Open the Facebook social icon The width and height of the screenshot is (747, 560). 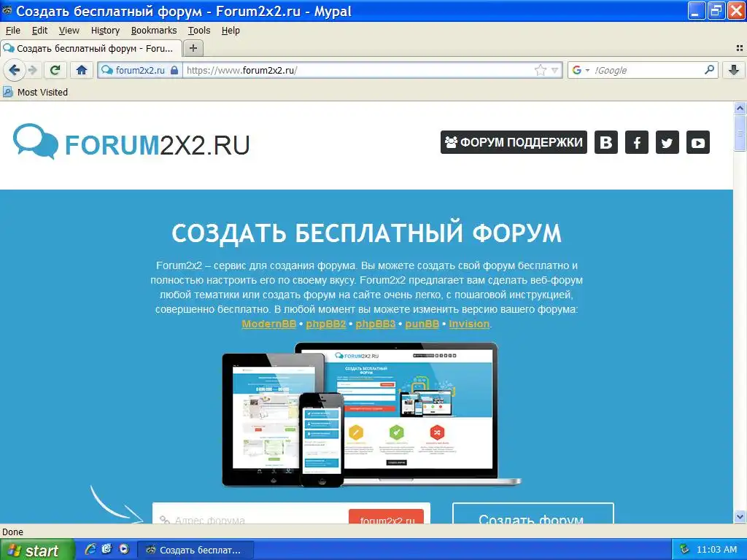(x=636, y=142)
